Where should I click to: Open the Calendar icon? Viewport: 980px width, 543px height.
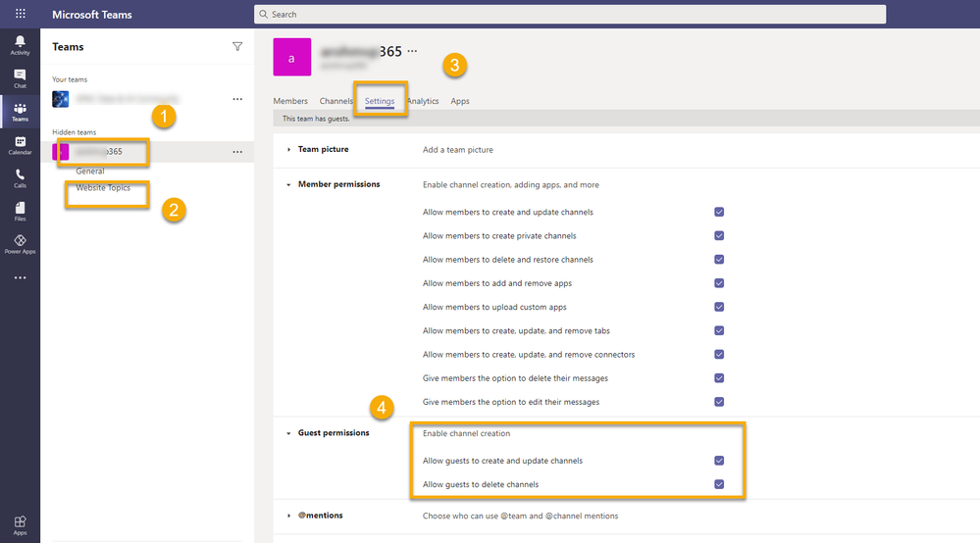click(20, 145)
